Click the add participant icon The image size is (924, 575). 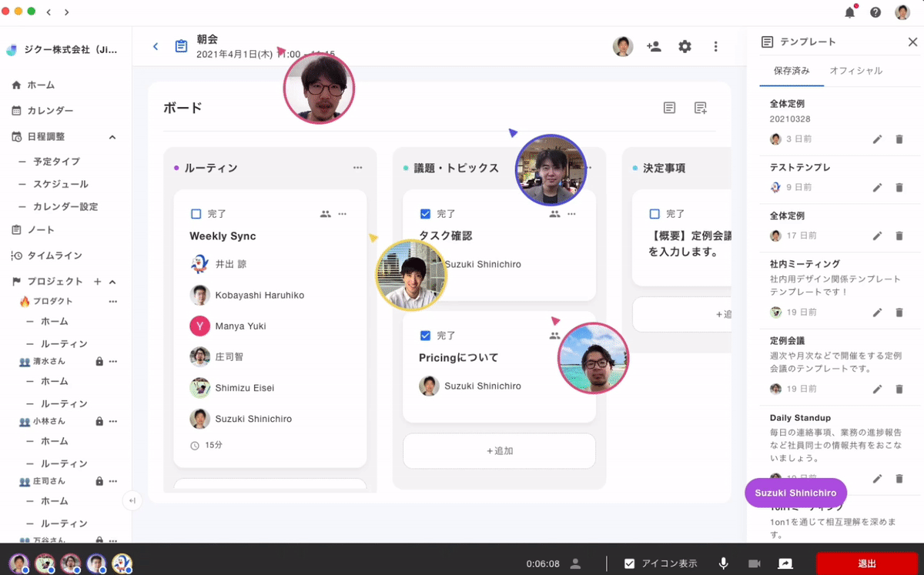[x=654, y=47]
